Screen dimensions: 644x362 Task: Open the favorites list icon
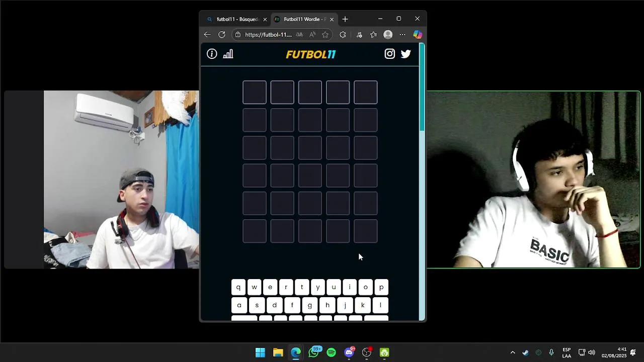point(373,35)
